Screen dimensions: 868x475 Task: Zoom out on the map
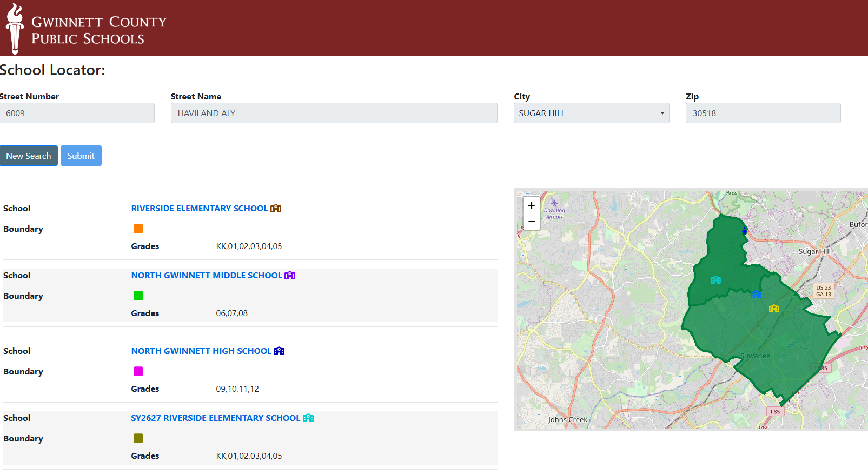pos(532,222)
